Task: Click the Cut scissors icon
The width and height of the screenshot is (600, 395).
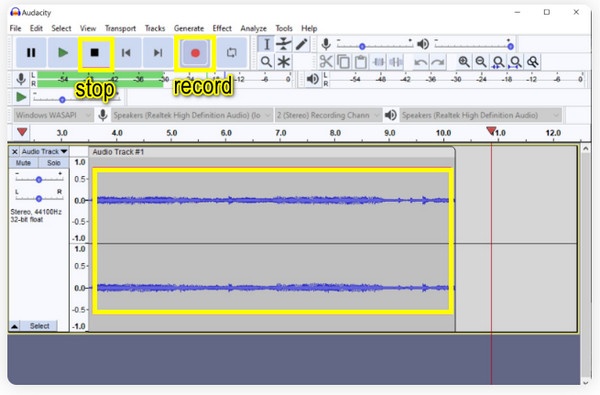Action: click(326, 62)
